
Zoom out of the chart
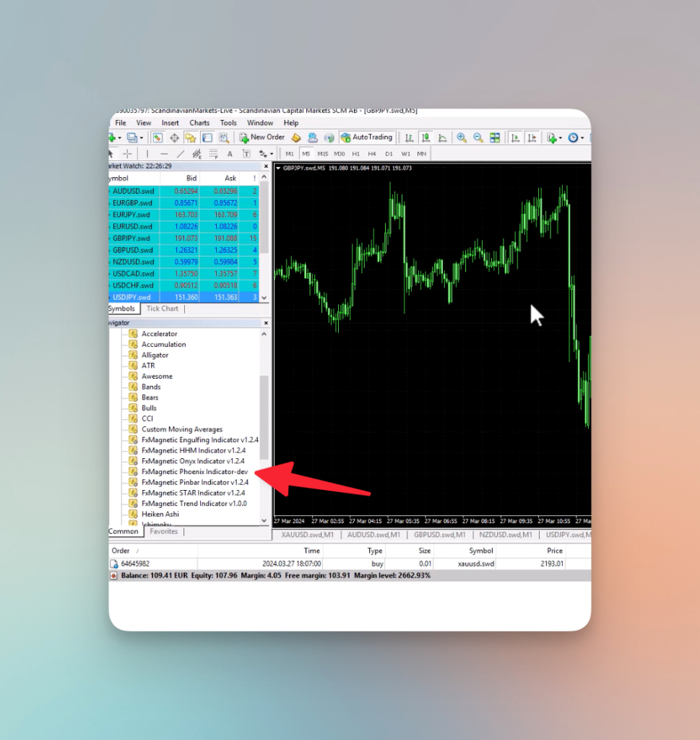(478, 137)
